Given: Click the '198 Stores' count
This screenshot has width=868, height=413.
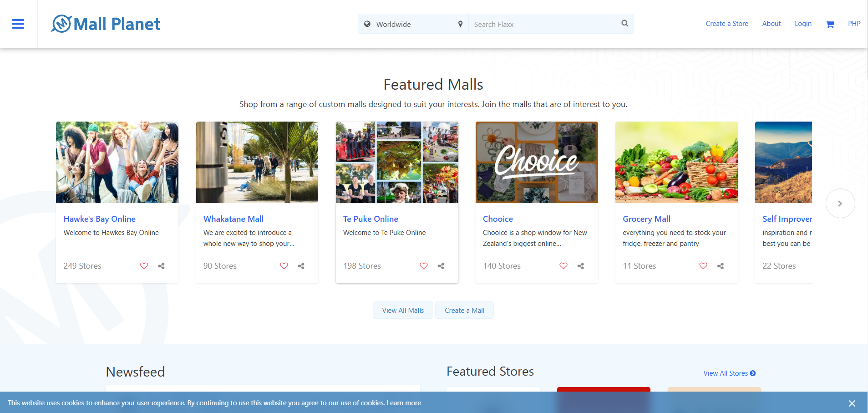Looking at the screenshot, I should pos(362,266).
